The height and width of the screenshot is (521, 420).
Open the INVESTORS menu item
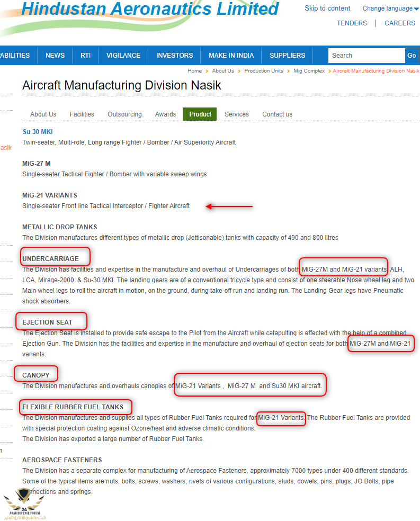(x=174, y=56)
